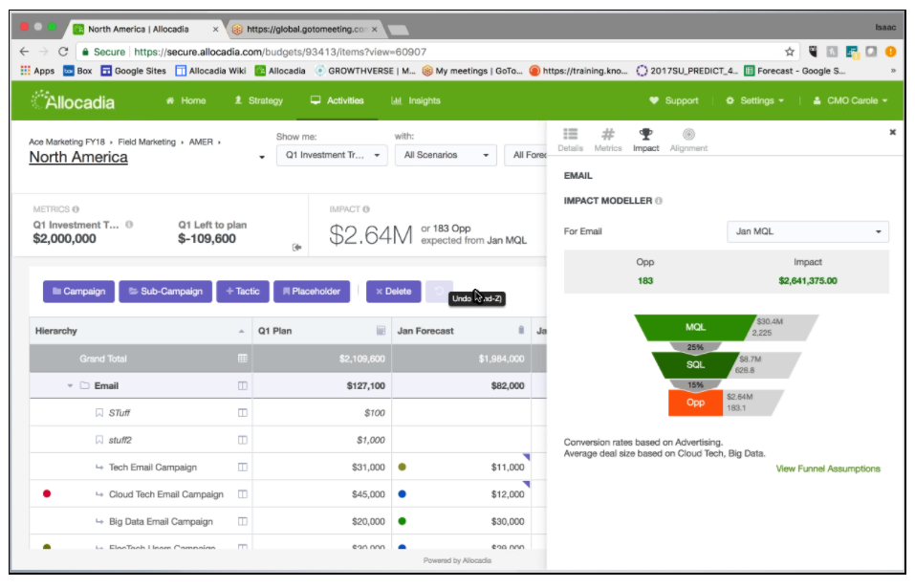Click the export arrow icon in metrics bar

[x=296, y=248]
